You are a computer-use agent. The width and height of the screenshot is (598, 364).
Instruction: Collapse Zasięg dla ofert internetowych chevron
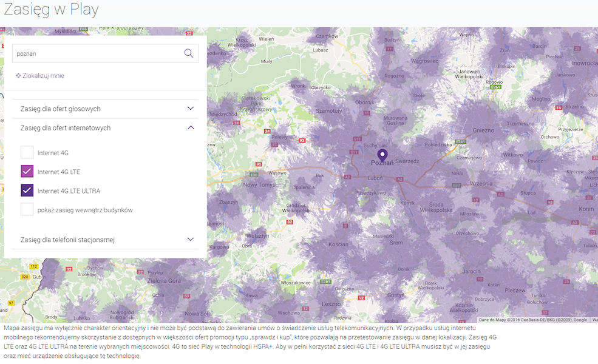(x=191, y=127)
